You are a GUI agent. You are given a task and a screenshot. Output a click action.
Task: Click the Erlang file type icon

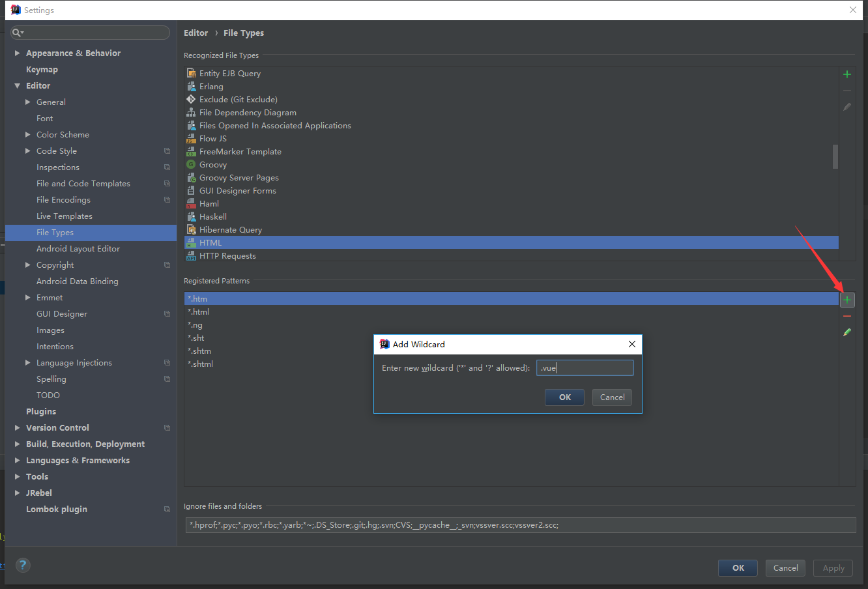coord(191,86)
